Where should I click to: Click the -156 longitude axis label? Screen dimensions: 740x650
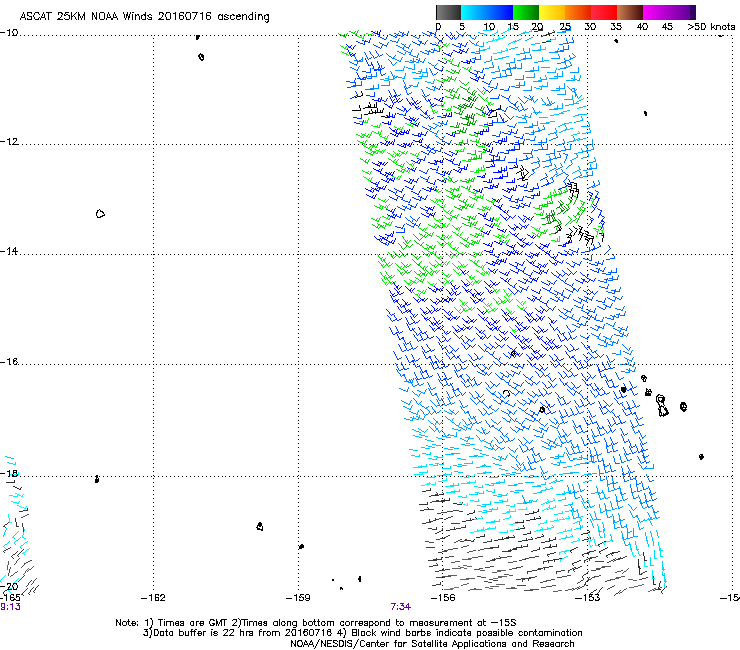pos(443,598)
